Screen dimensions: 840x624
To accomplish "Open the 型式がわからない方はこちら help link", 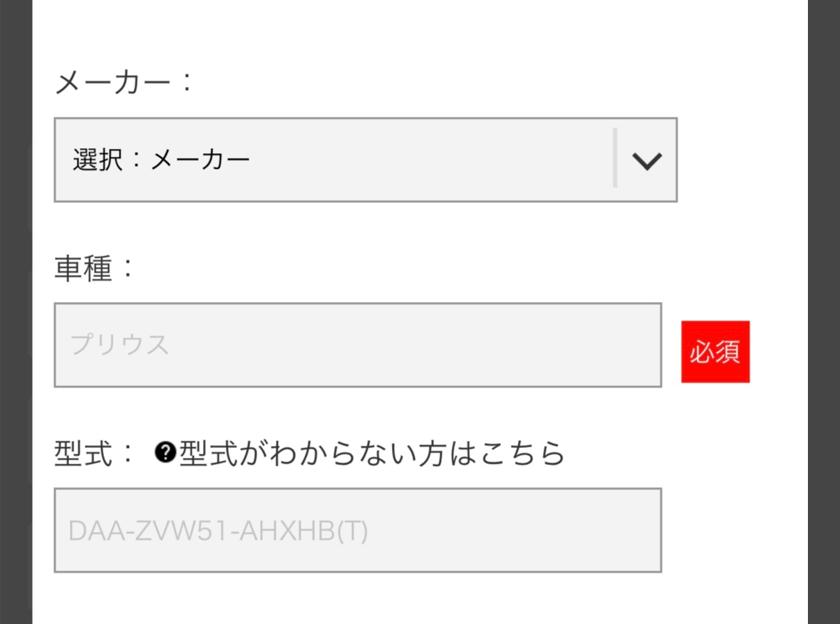I will pos(371,452).
